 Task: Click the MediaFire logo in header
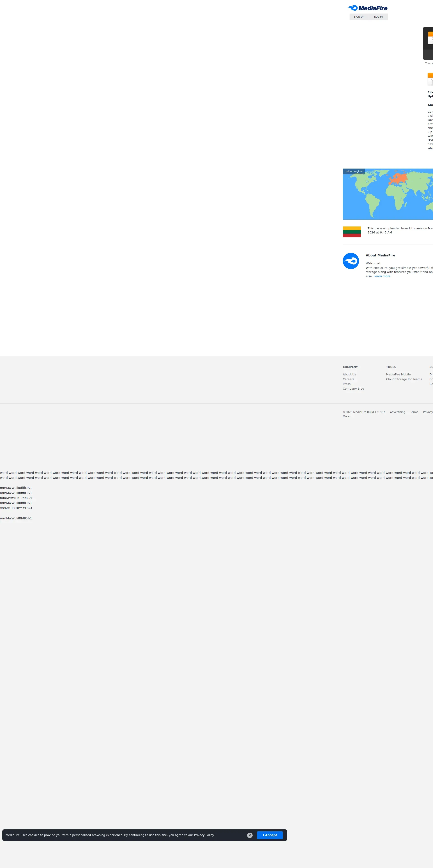[x=367, y=8]
